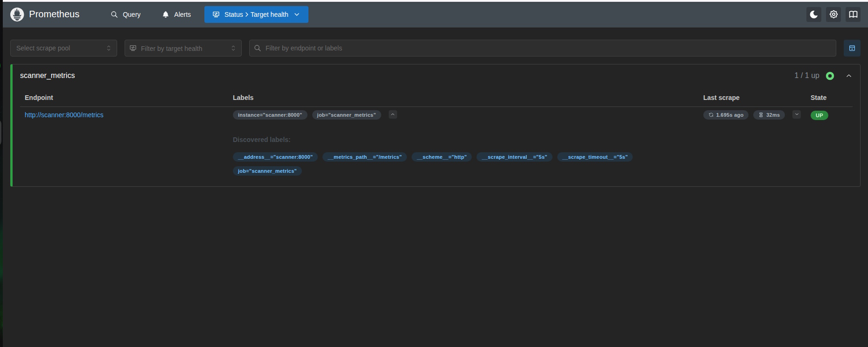Screen dimensions: 868x347
Task: Open documentation book icon
Action: [x=853, y=14]
